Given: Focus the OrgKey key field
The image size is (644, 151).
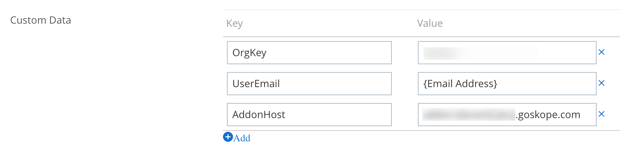Looking at the screenshot, I should point(309,53).
